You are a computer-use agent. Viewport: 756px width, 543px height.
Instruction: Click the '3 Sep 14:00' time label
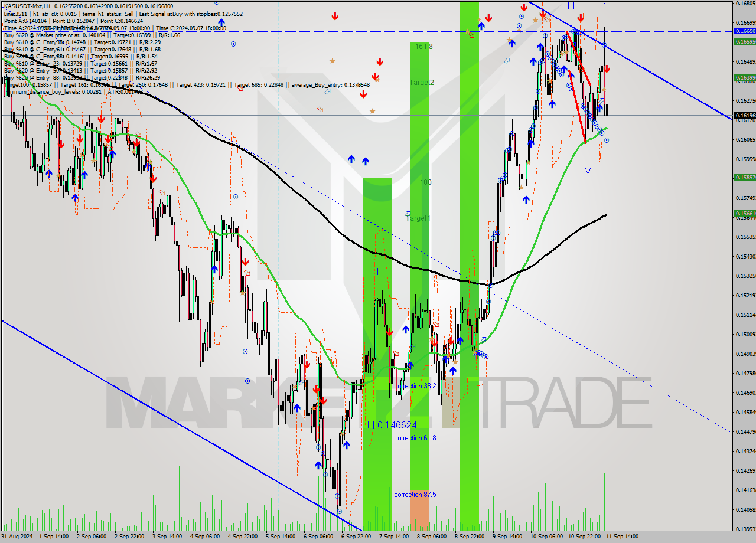pos(167,537)
